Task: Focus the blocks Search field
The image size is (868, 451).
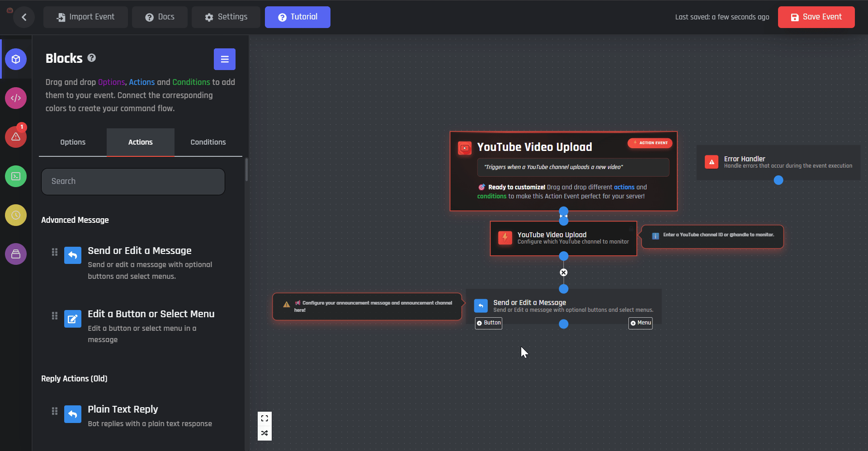Action: [x=133, y=182]
